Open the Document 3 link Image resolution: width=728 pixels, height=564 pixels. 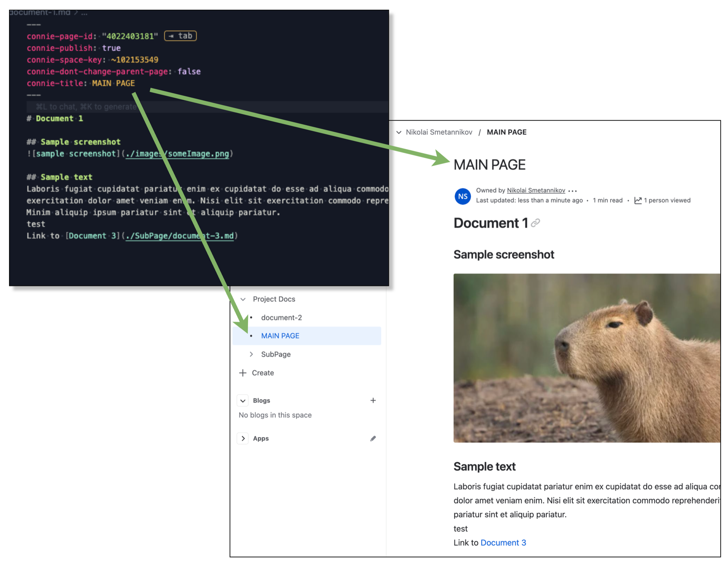point(503,543)
